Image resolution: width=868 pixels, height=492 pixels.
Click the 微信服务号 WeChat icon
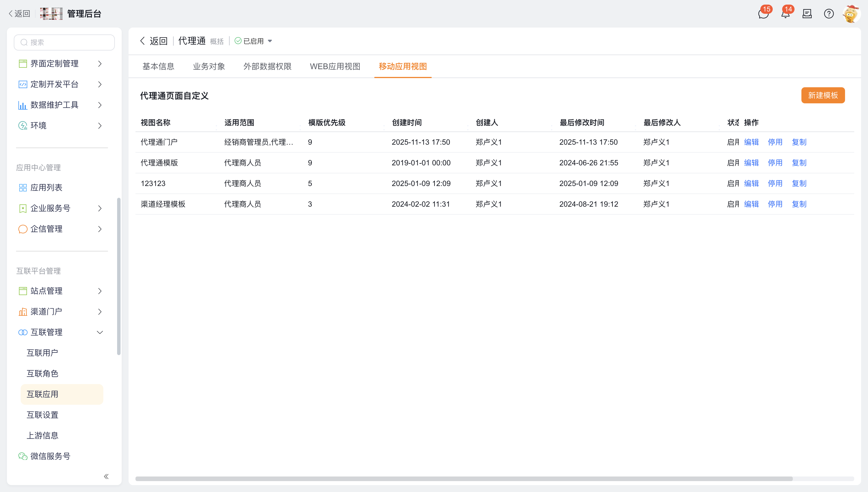[23, 456]
